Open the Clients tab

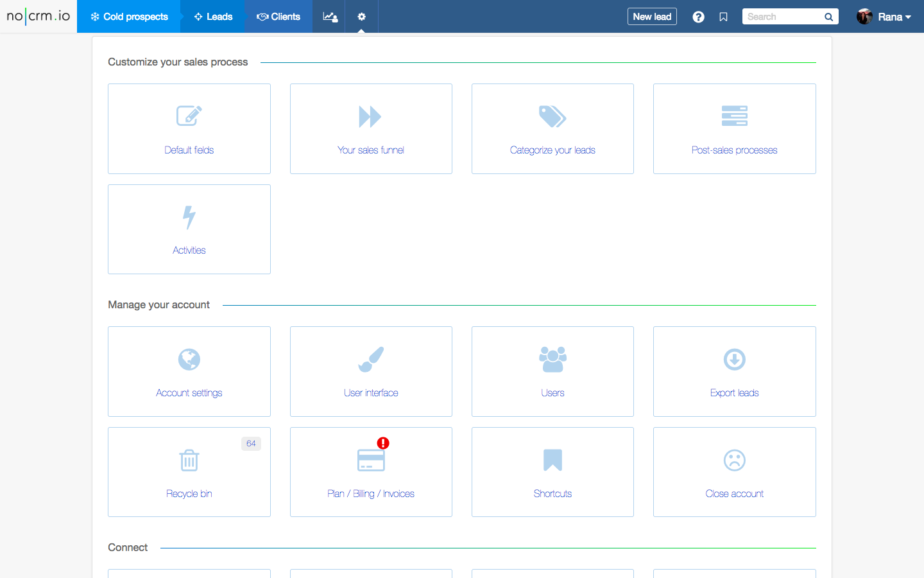[x=278, y=17]
